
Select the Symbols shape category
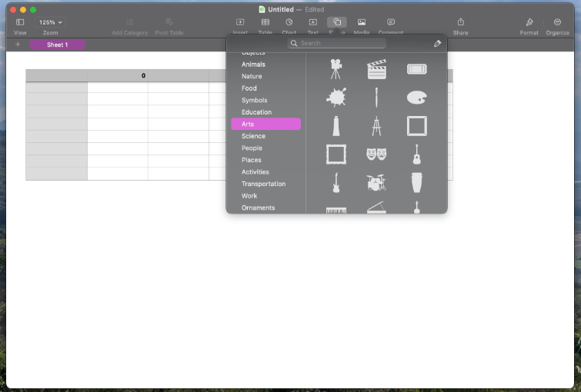(266, 100)
